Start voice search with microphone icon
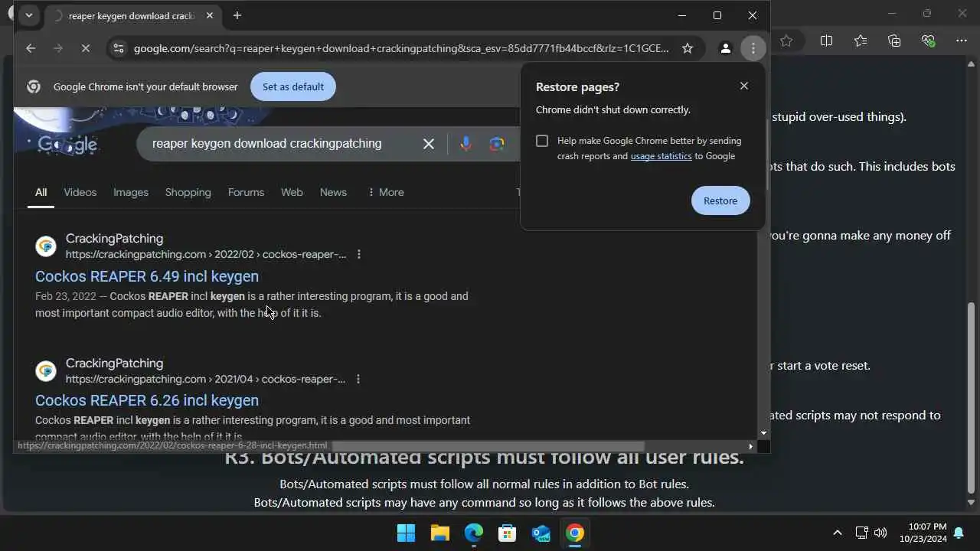980x551 pixels. (465, 144)
